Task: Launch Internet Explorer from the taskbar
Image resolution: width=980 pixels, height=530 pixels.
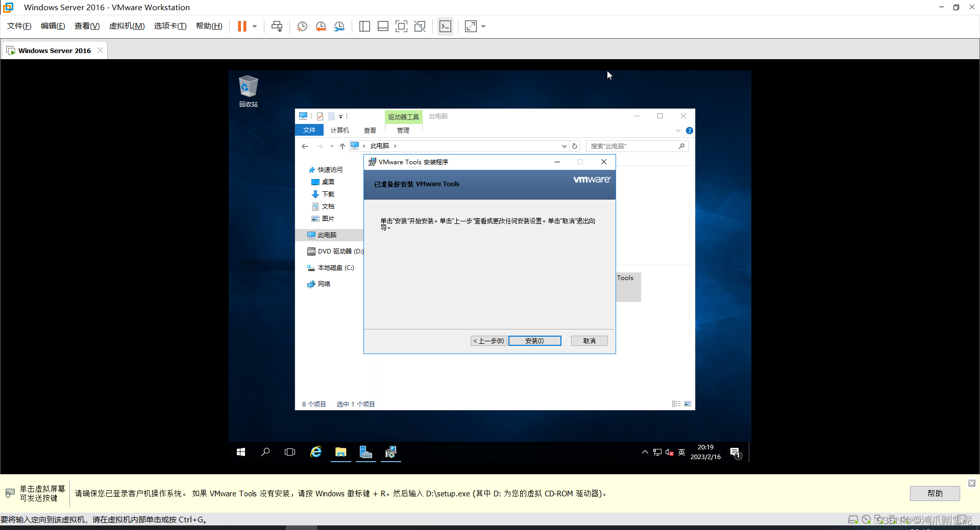Action: (x=316, y=452)
